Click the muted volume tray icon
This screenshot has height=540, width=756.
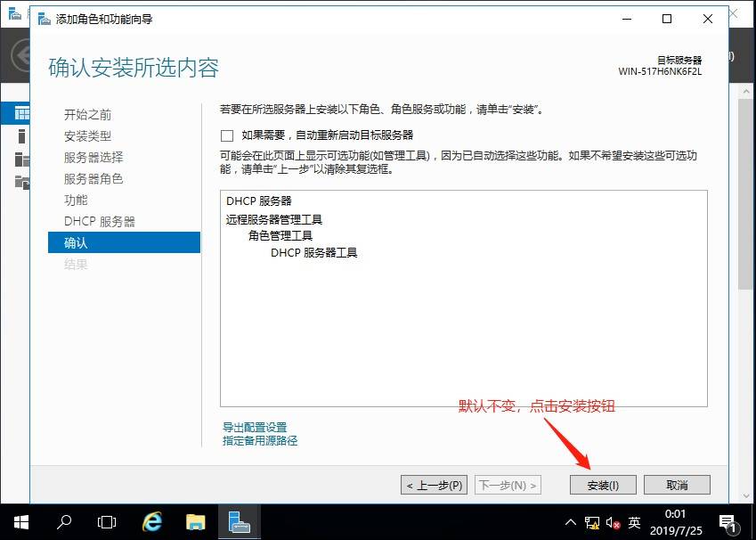click(x=613, y=521)
